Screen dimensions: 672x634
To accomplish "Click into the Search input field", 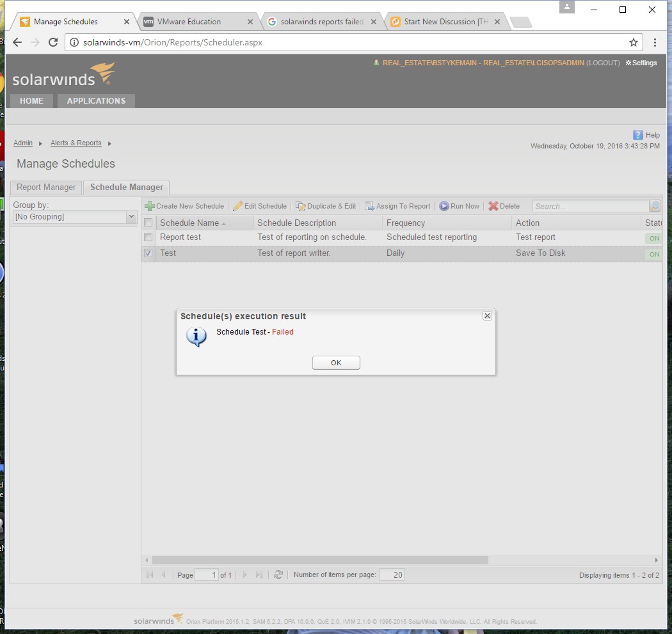I will (x=591, y=207).
